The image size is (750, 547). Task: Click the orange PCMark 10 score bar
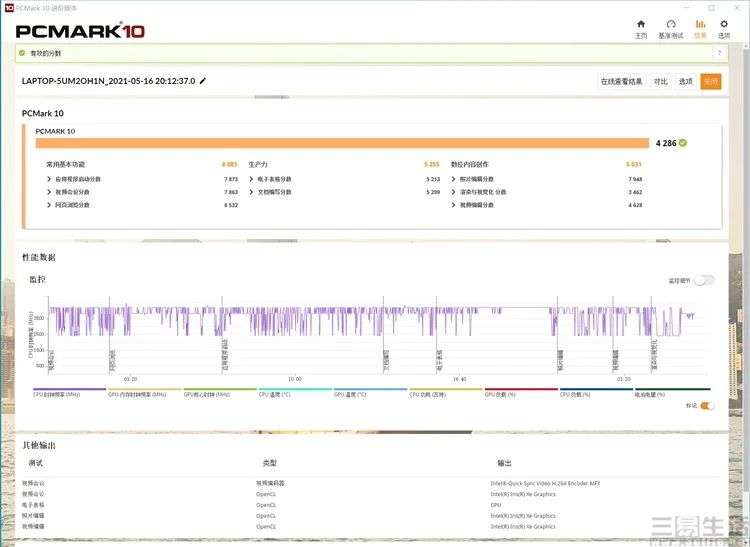coord(342,143)
